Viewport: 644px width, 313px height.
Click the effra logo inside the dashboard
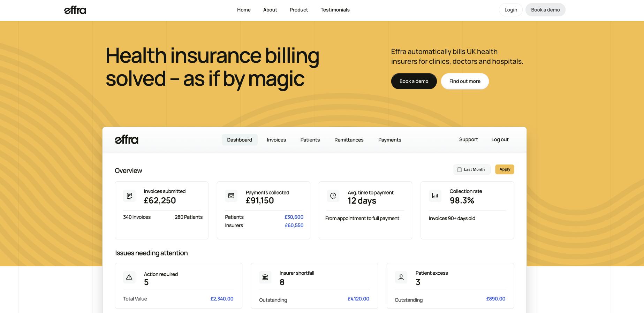tap(127, 139)
